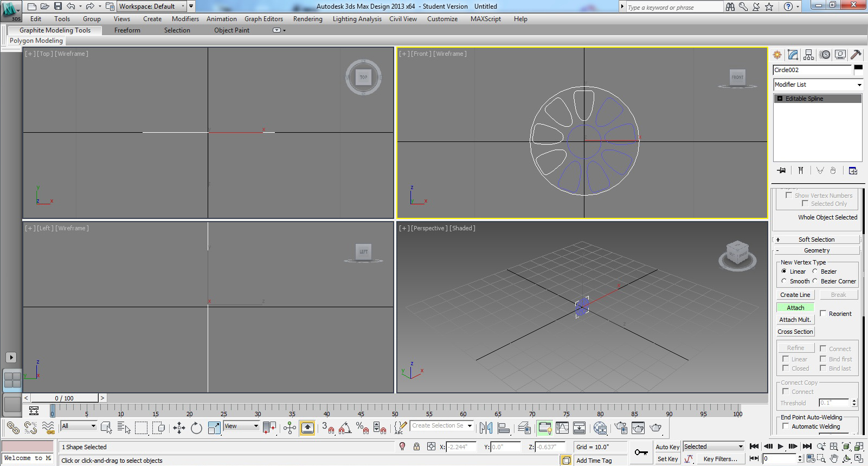Activate the Select Object tool
The image size is (868, 466).
(106, 428)
